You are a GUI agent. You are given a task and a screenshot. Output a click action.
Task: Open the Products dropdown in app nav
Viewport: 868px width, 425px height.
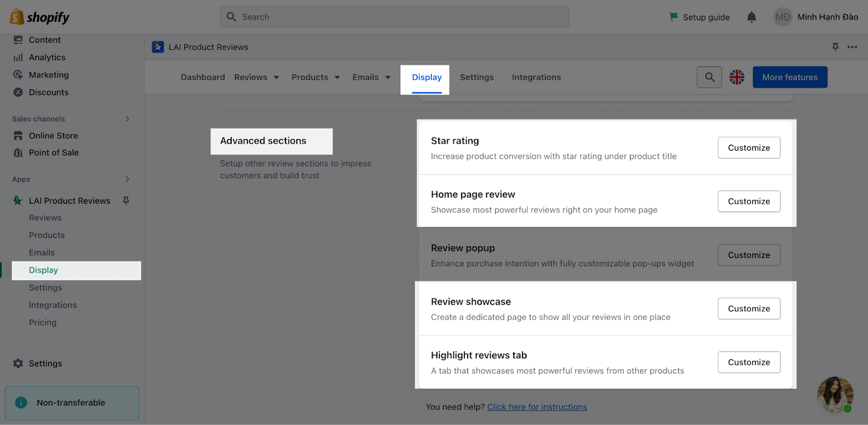click(316, 77)
